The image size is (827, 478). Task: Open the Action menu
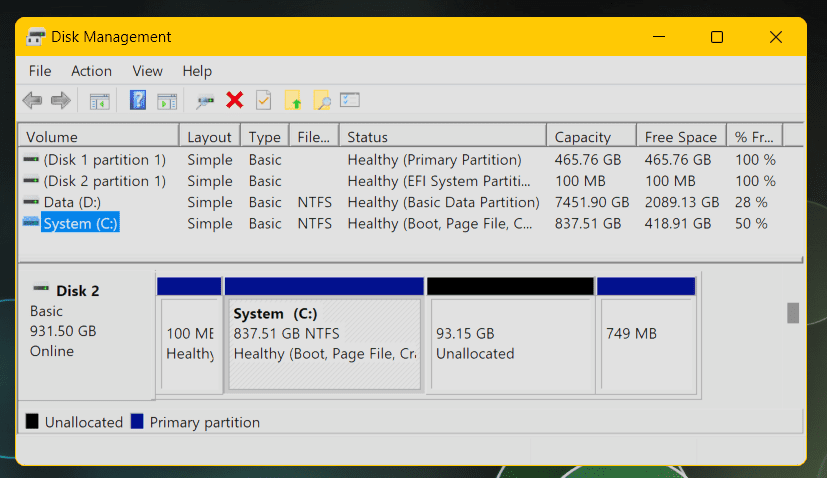(91, 71)
